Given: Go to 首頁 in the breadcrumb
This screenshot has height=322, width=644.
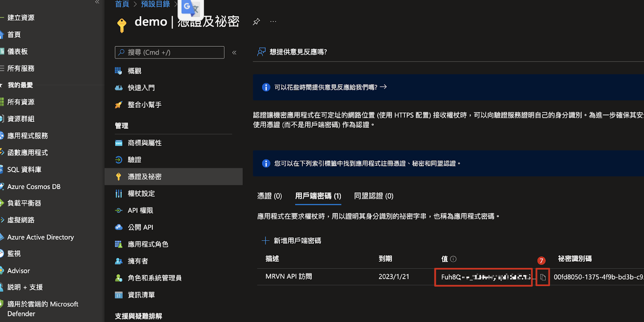Looking at the screenshot, I should pos(122,4).
